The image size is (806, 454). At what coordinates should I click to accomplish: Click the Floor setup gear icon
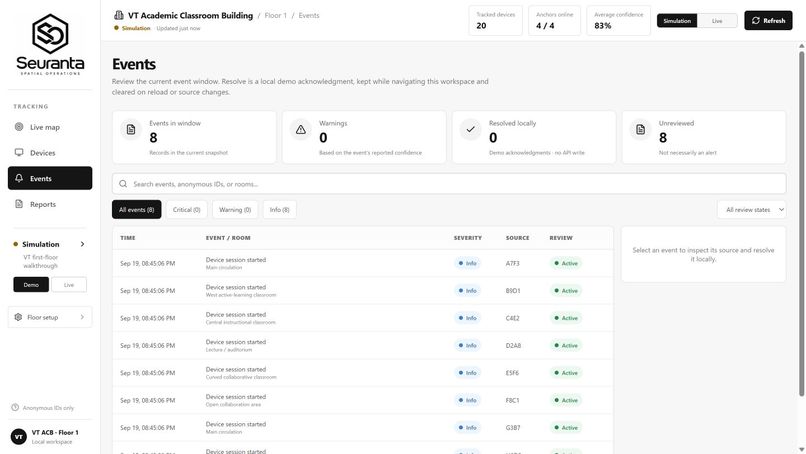click(x=19, y=317)
